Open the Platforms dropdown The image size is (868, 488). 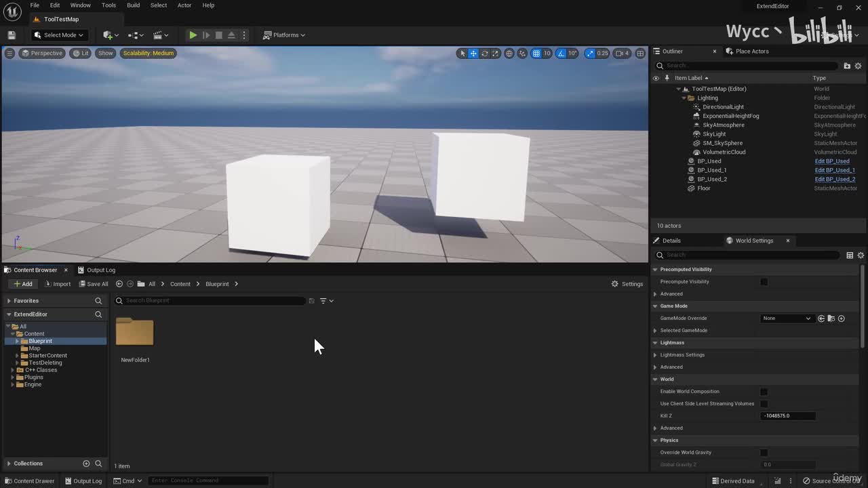click(284, 35)
